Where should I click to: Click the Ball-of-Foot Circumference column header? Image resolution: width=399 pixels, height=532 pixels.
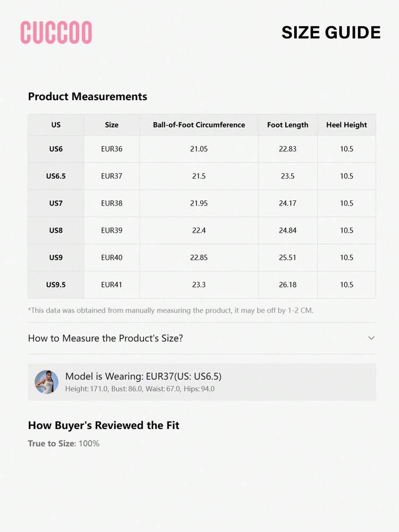pyautogui.click(x=199, y=125)
